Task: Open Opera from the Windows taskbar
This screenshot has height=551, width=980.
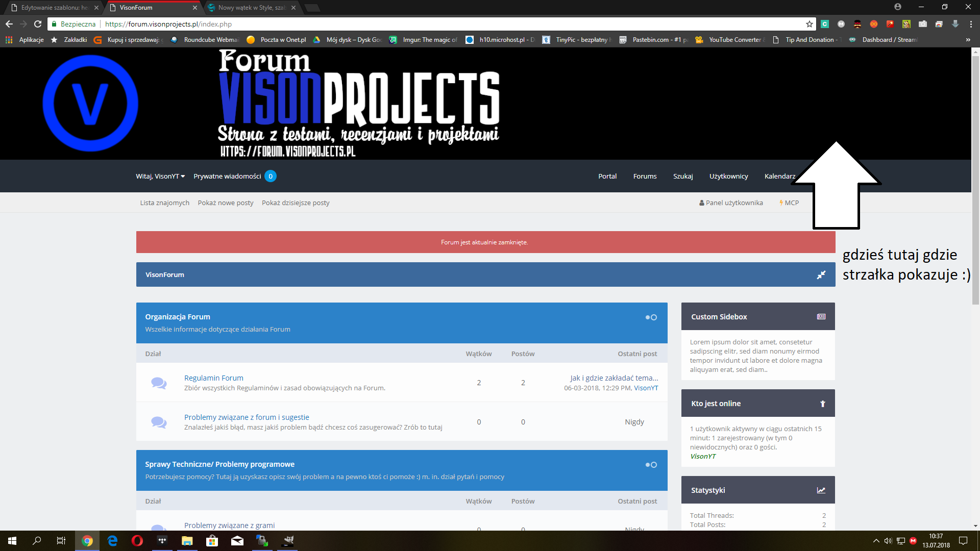Action: (x=137, y=541)
